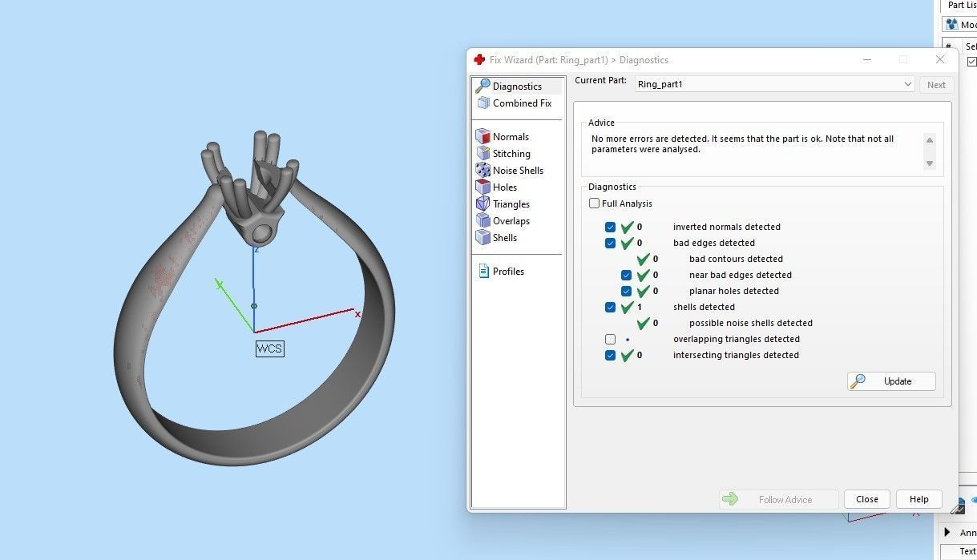Uncheck intersecting triangles detected checkbox
The width and height of the screenshot is (977, 560).
click(x=611, y=355)
